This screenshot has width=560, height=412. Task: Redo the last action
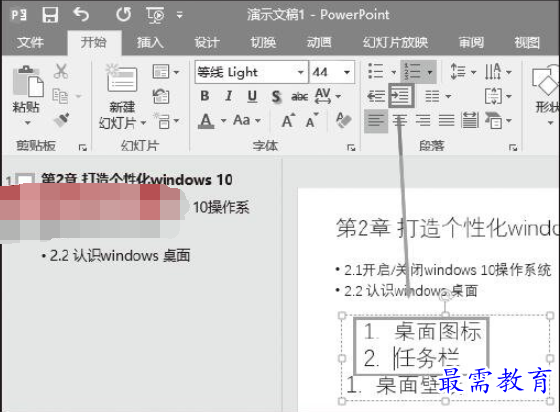[x=123, y=15]
